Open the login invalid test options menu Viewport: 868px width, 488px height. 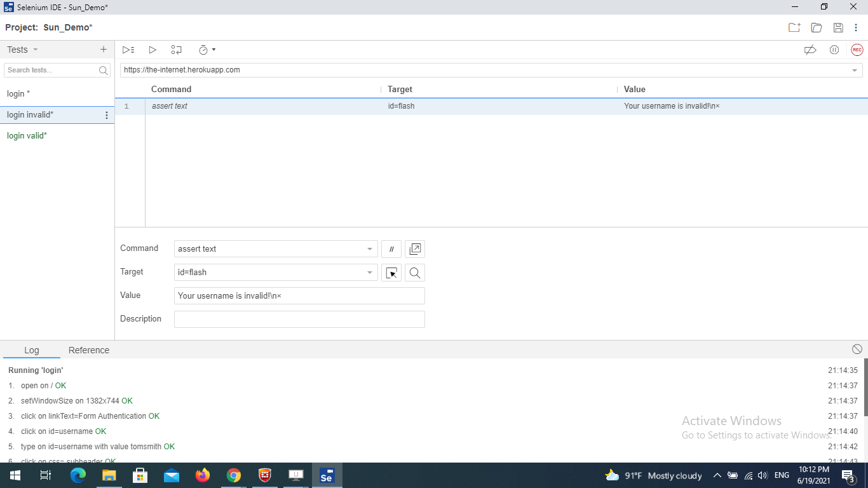click(107, 115)
